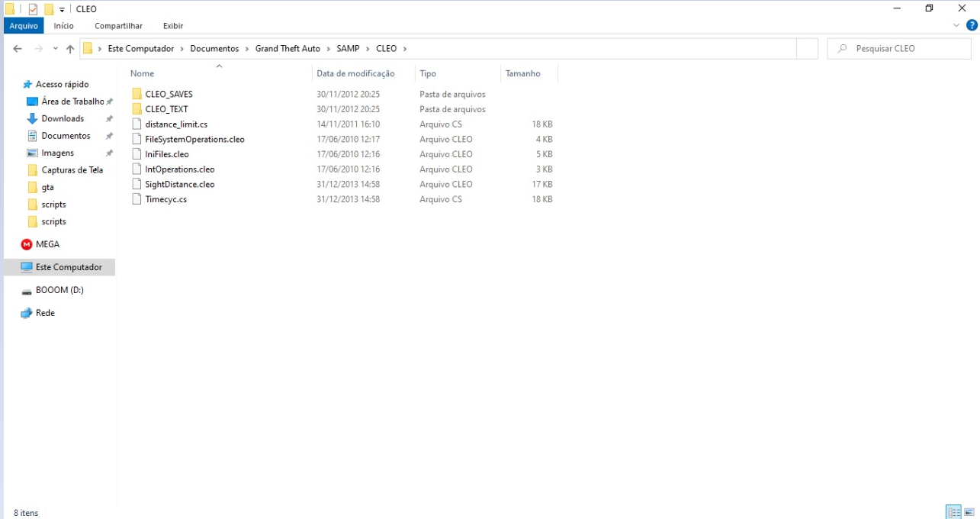Click the 30/11/2012 20:25 date of CLEO_SAVES
Screen dimensions: 980x519
click(x=348, y=94)
